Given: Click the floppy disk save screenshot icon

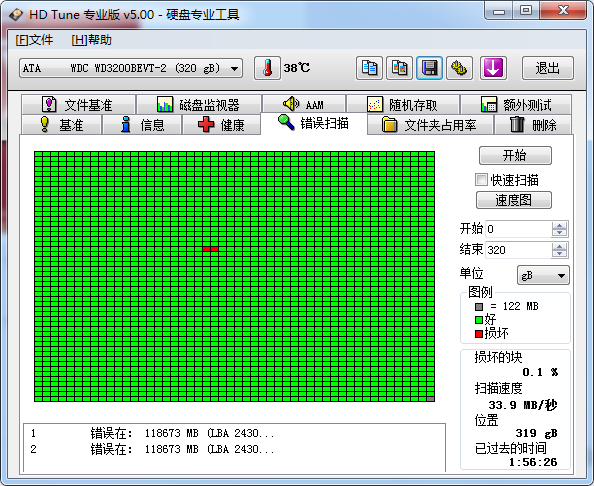Looking at the screenshot, I should (430, 68).
